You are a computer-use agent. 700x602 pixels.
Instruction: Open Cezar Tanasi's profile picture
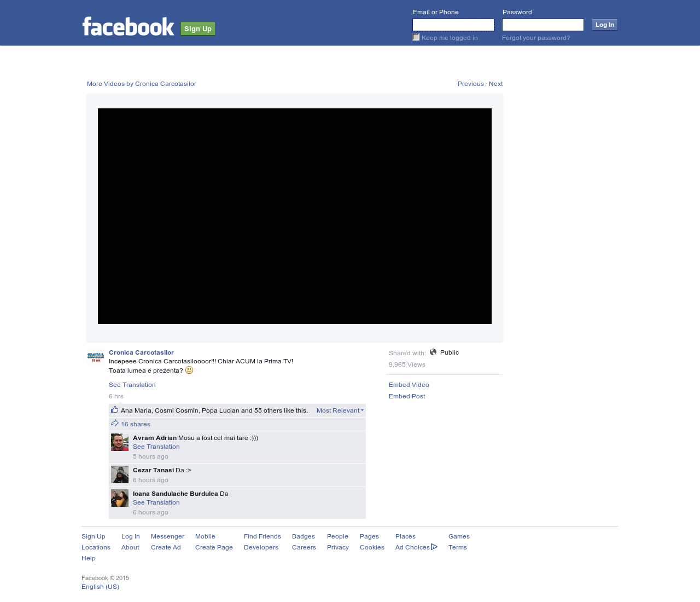[120, 474]
